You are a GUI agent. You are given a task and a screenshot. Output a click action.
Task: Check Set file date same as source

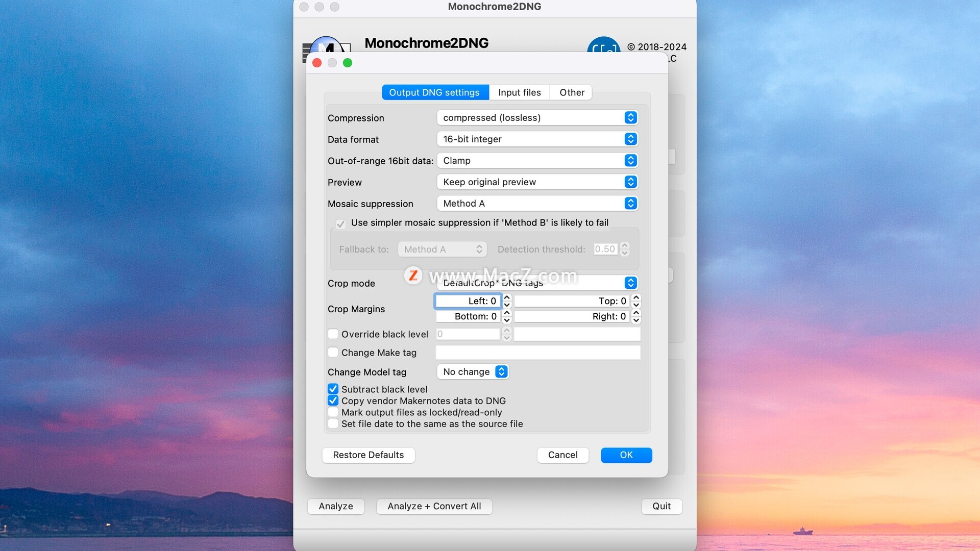333,424
